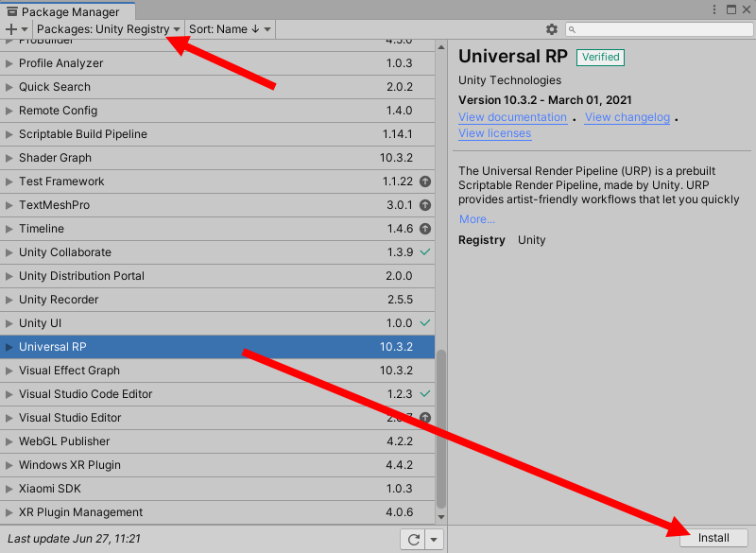Click Version 10.3.2 - March 01, 2021 text
The width and height of the screenshot is (756, 553).
pos(545,100)
